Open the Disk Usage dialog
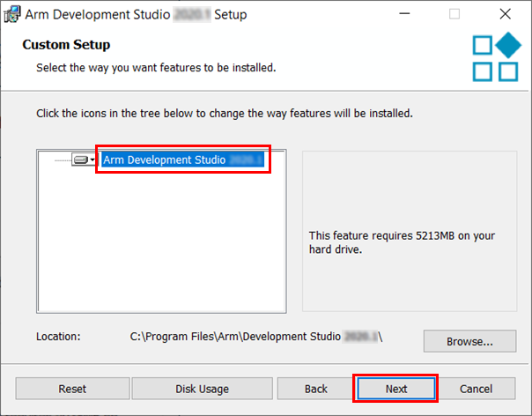532x416 pixels. (x=203, y=389)
